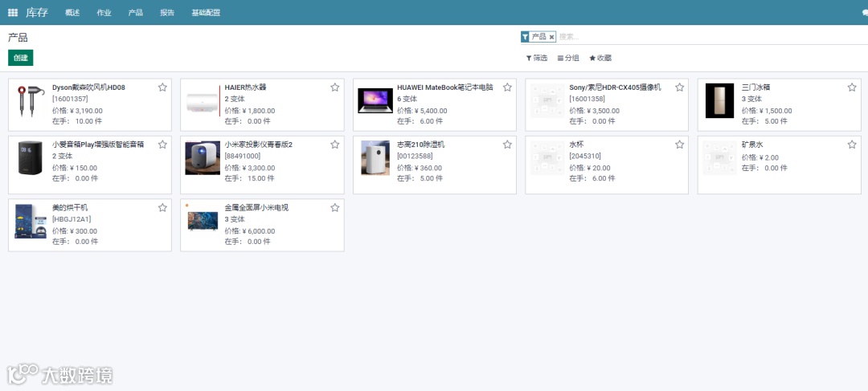
Task: Click the reference code [00123588]
Action: [x=415, y=156]
